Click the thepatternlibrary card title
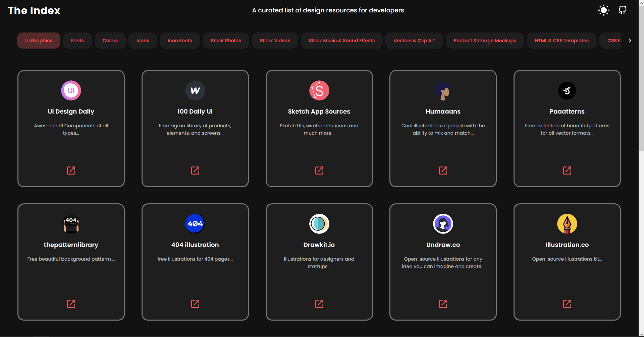This screenshot has height=337, width=644. pos(71,245)
